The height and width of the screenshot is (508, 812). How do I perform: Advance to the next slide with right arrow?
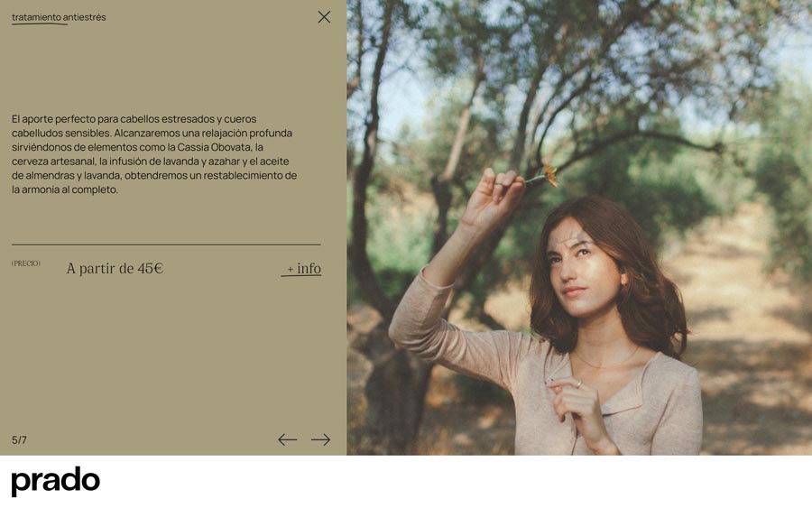(320, 439)
